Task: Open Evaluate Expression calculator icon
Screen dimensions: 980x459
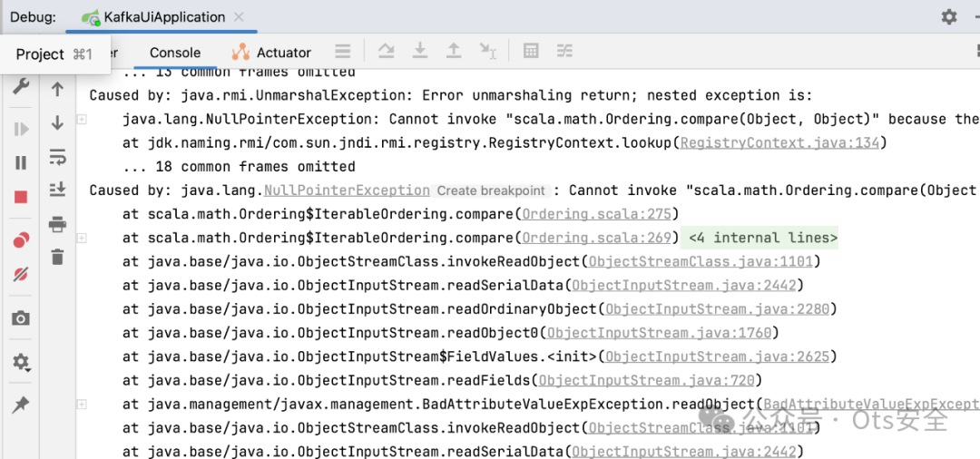Action: (x=531, y=51)
